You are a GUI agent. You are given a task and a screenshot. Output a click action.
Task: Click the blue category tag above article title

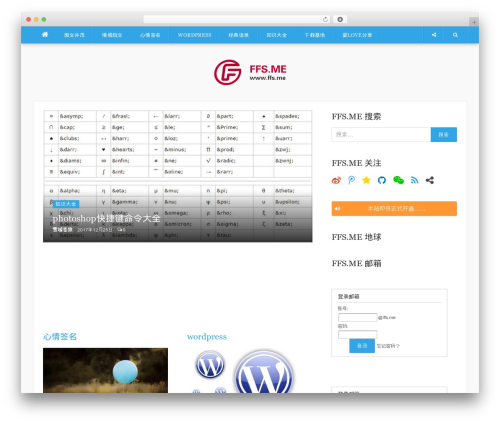coord(66,204)
